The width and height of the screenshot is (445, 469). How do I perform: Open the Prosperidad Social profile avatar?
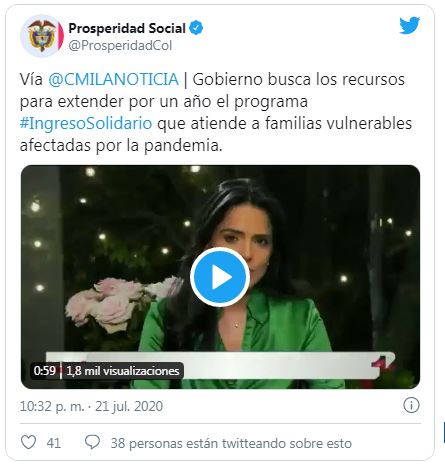tap(42, 36)
